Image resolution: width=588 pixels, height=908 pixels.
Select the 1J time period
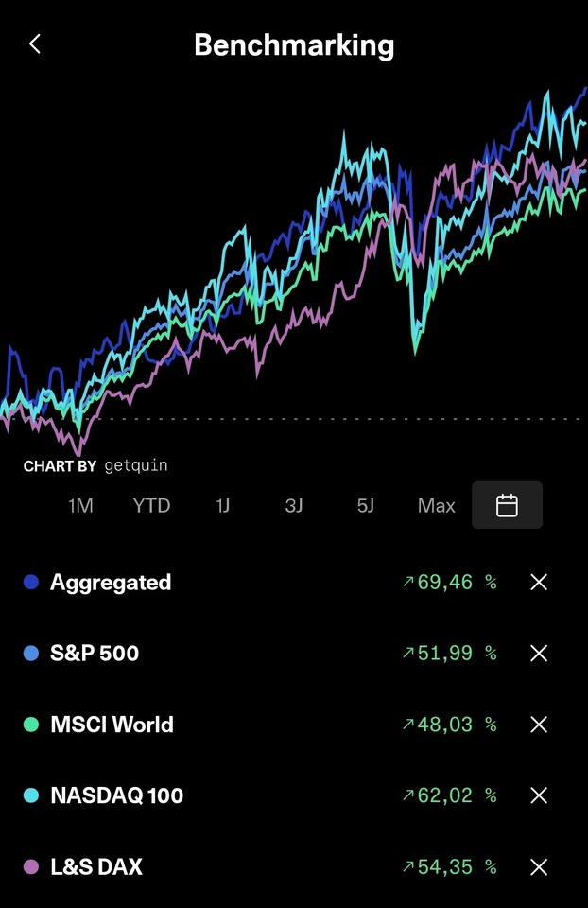(222, 506)
